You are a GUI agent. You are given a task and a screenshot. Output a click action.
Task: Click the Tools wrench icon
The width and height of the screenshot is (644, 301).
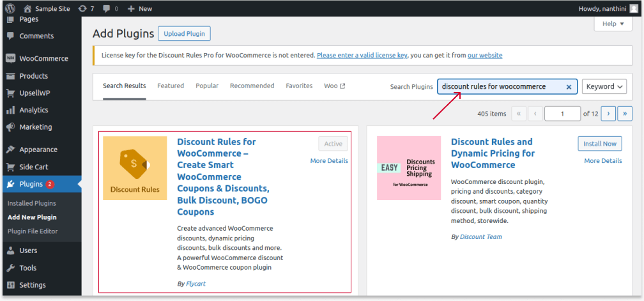[11, 268]
